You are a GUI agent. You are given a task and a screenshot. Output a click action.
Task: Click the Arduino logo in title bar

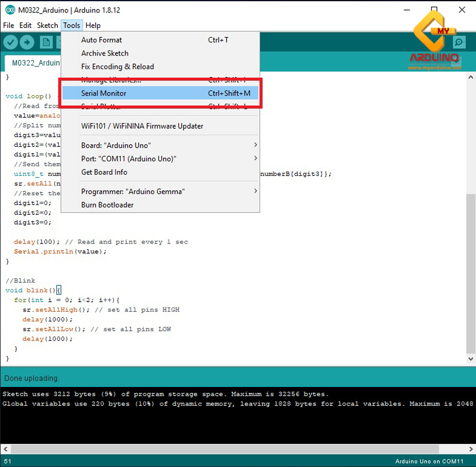[x=10, y=10]
